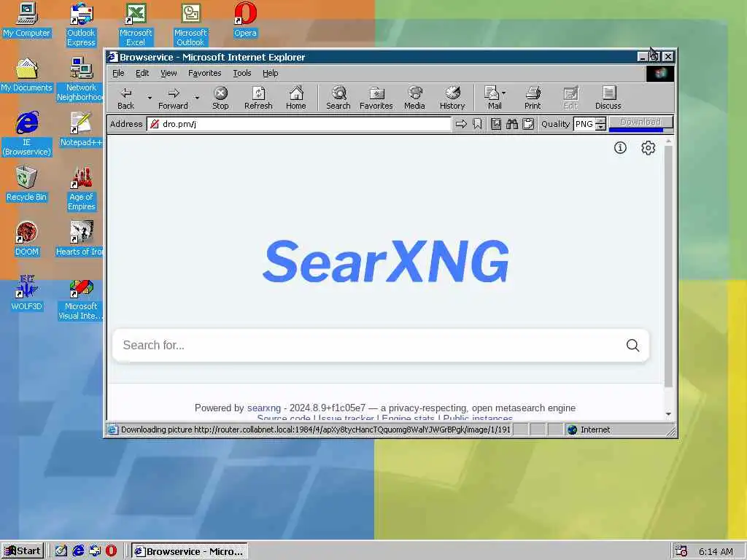
Task: Select the Microsoft Outlook desktop icon
Action: pos(190,25)
